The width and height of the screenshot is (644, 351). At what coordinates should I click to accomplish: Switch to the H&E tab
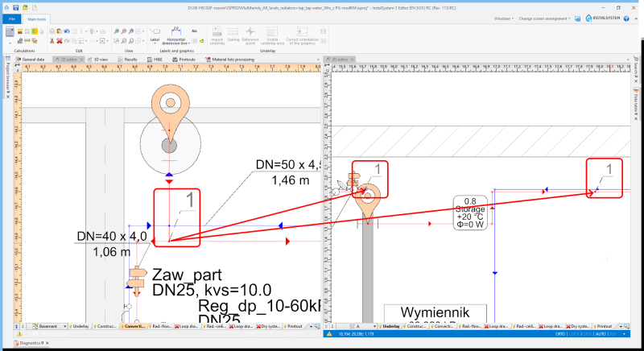tap(155, 60)
